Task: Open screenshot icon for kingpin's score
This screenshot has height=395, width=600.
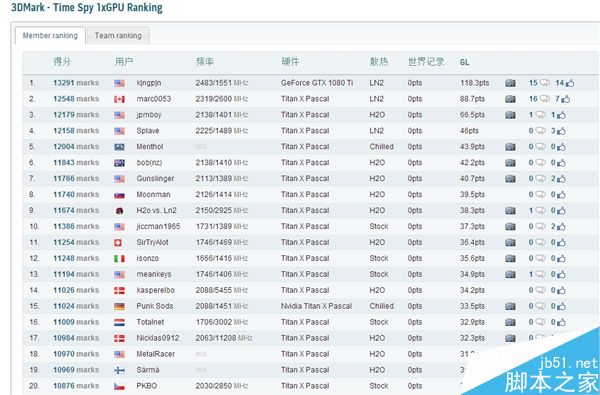Action: 510,83
